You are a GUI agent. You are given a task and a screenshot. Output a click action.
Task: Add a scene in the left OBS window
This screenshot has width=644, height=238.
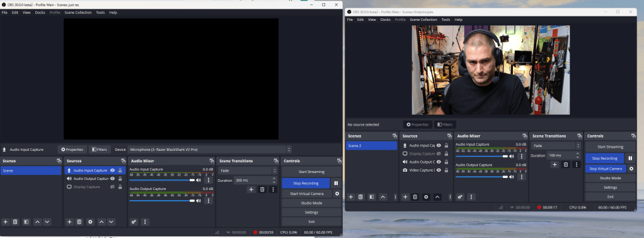coord(5,222)
